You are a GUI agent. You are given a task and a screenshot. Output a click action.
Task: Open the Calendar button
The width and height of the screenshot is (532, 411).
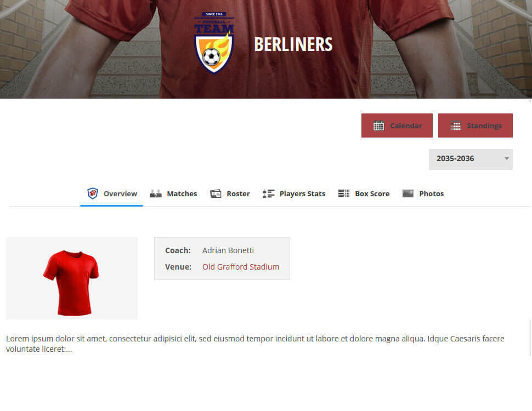click(x=397, y=125)
